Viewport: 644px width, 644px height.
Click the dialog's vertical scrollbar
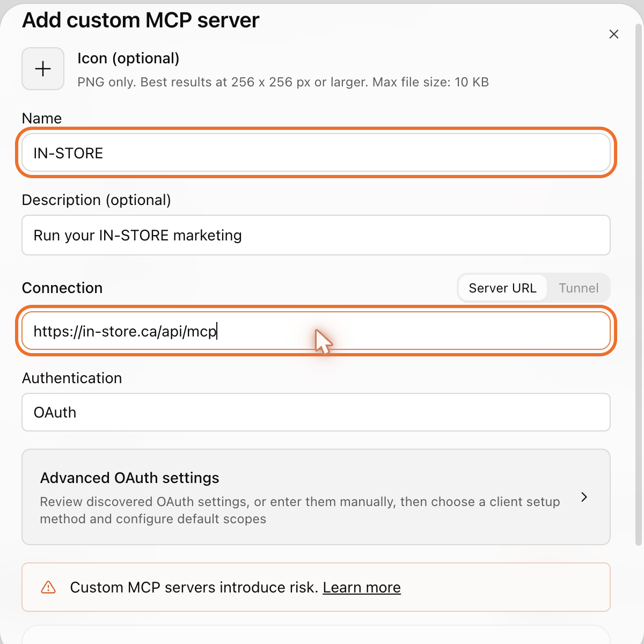pos(639,284)
